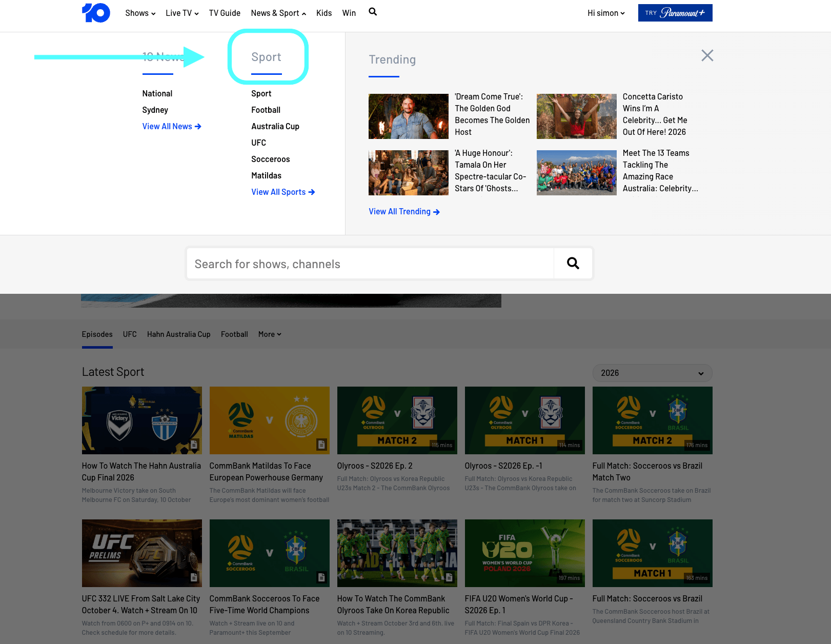Open the Tamala Ghosts trending thumbnail
831x644 pixels.
point(409,173)
